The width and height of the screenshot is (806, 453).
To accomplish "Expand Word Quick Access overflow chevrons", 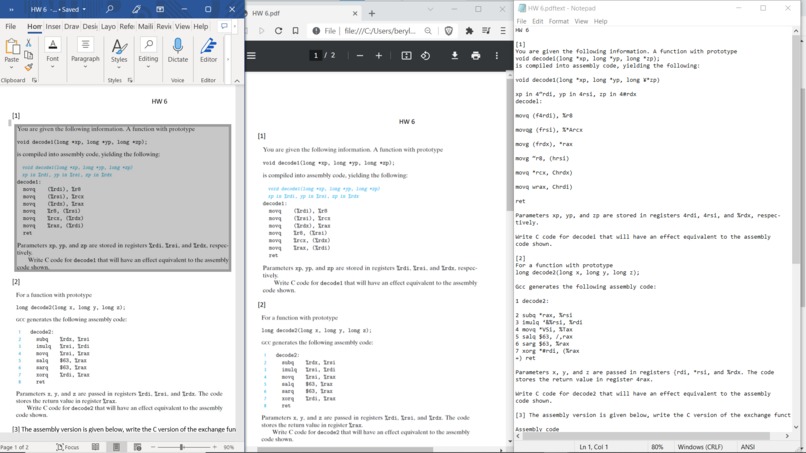I will [x=11, y=9].
